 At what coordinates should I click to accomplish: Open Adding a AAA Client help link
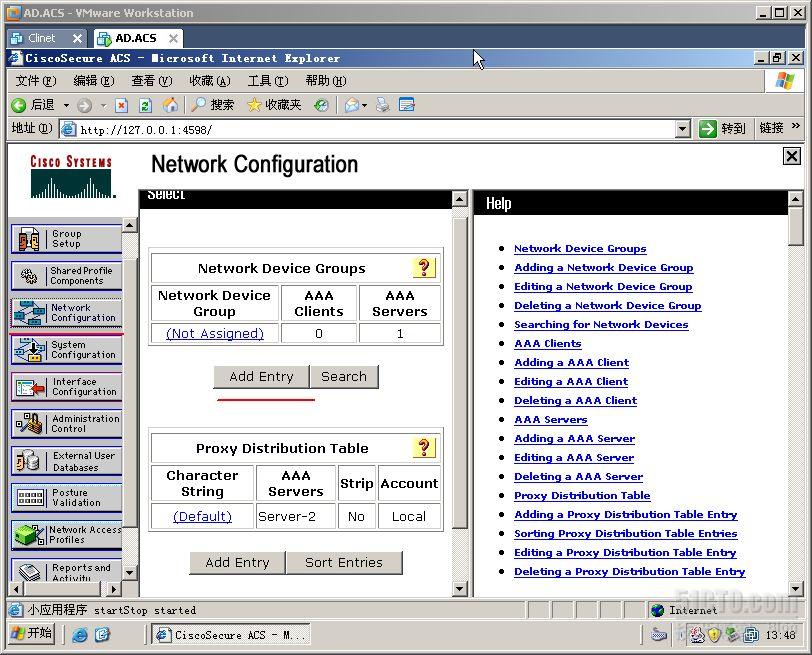pyautogui.click(x=572, y=362)
